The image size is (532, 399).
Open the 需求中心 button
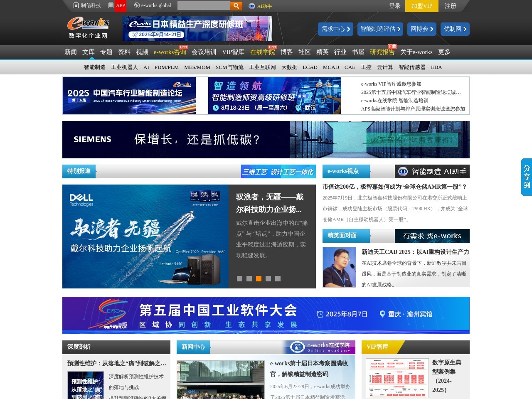(335, 29)
